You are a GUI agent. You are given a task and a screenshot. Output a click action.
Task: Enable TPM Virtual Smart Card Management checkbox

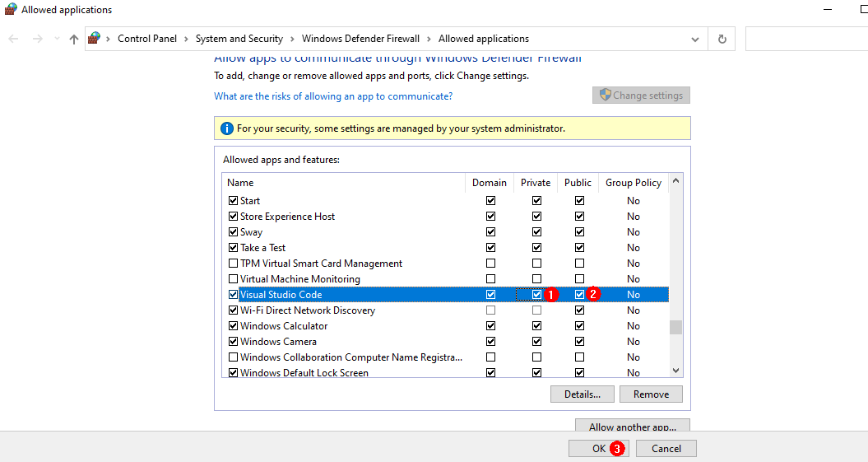coord(233,264)
